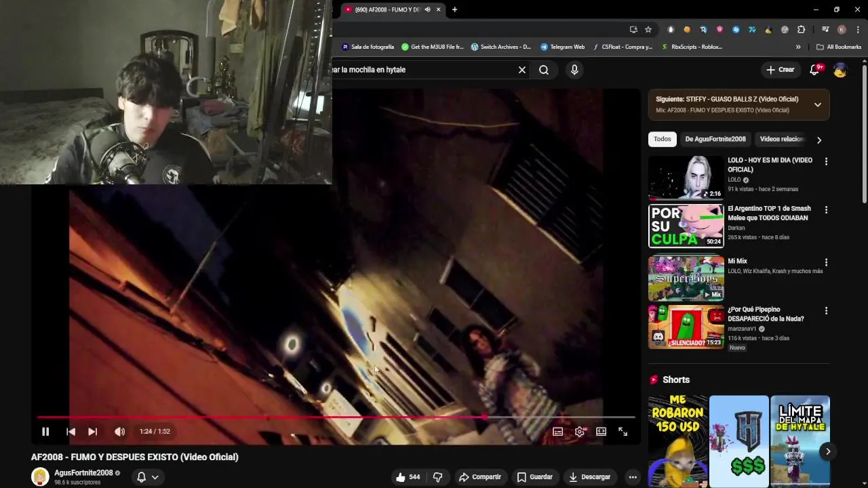Select De AgusFortnite2008 filter chip

[x=715, y=139]
